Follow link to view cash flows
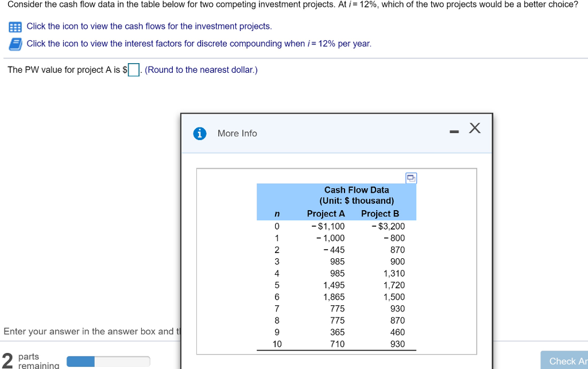 pos(149,26)
